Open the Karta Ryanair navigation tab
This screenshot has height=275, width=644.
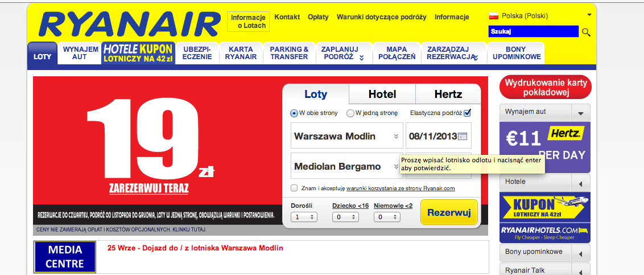click(x=241, y=53)
